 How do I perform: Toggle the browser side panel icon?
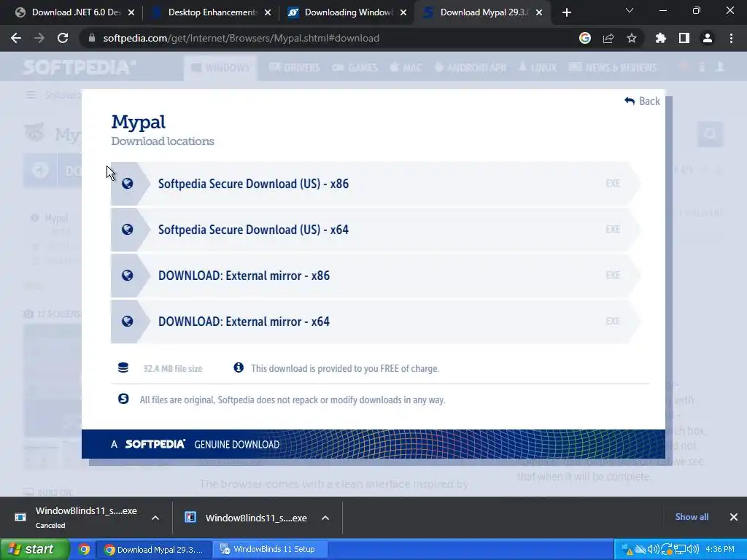coord(684,38)
